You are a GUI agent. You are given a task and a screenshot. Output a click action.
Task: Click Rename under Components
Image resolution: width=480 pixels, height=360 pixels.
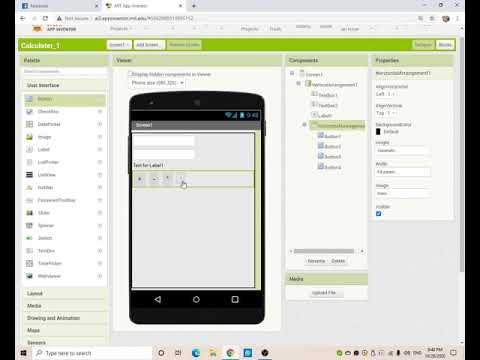coord(316,261)
